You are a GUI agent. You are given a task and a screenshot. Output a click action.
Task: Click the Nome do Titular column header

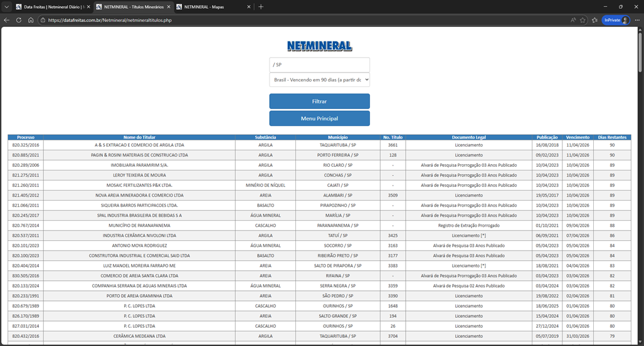(139, 137)
